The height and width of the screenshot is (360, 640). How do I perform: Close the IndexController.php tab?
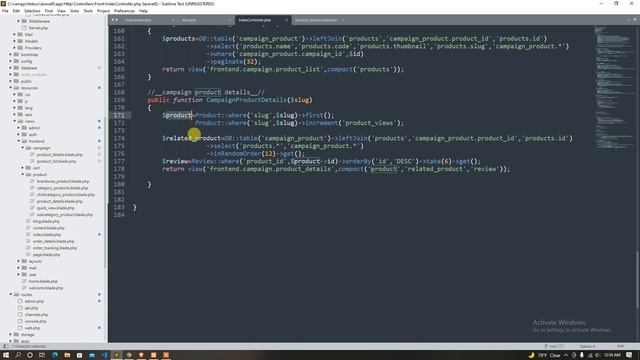286,20
